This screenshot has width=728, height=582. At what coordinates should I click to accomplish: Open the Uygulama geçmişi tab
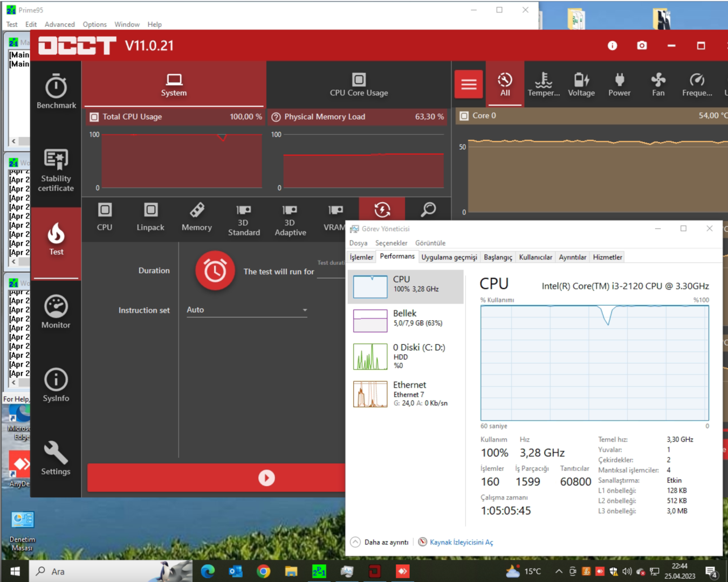click(x=449, y=258)
